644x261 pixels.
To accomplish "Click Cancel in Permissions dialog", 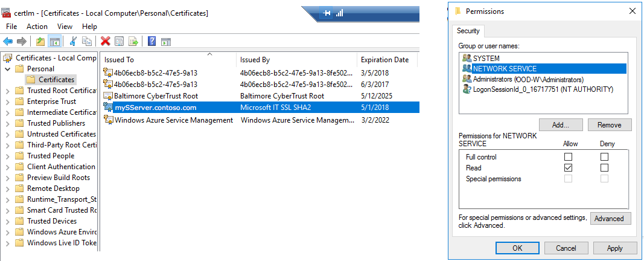I will 566,248.
